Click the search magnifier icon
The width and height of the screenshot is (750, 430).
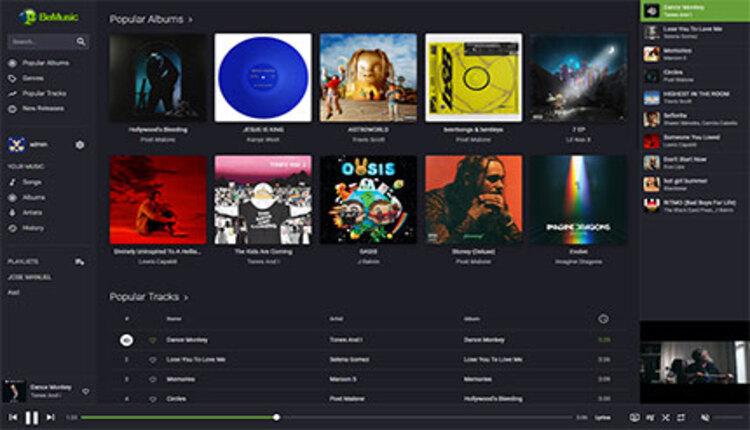coord(81,42)
